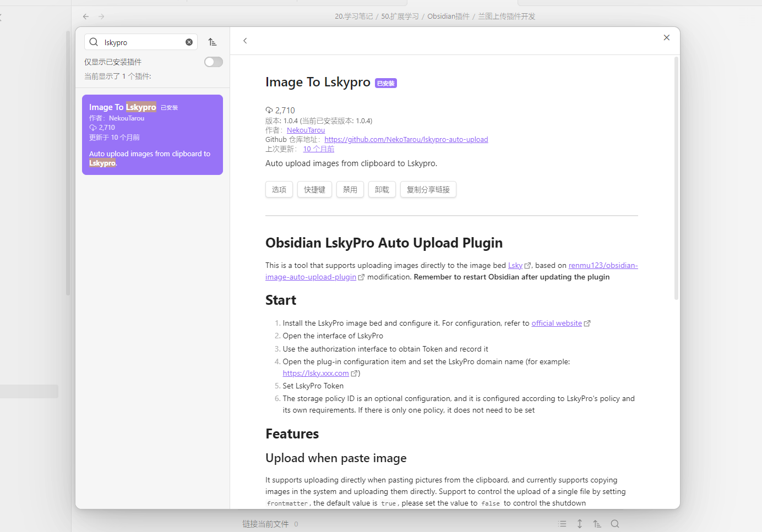Image resolution: width=762 pixels, height=532 pixels.
Task: Click the bottom bar sort order icon
Action: coord(597,524)
